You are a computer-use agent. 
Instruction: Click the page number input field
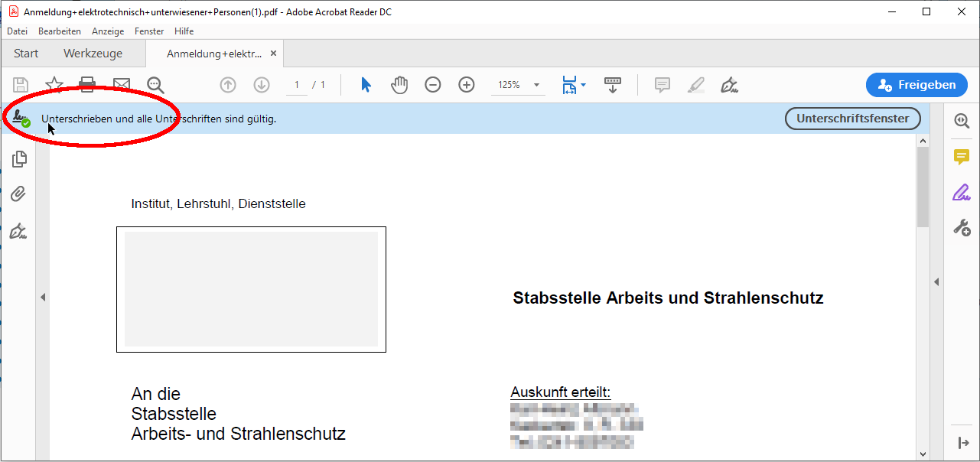coord(296,85)
